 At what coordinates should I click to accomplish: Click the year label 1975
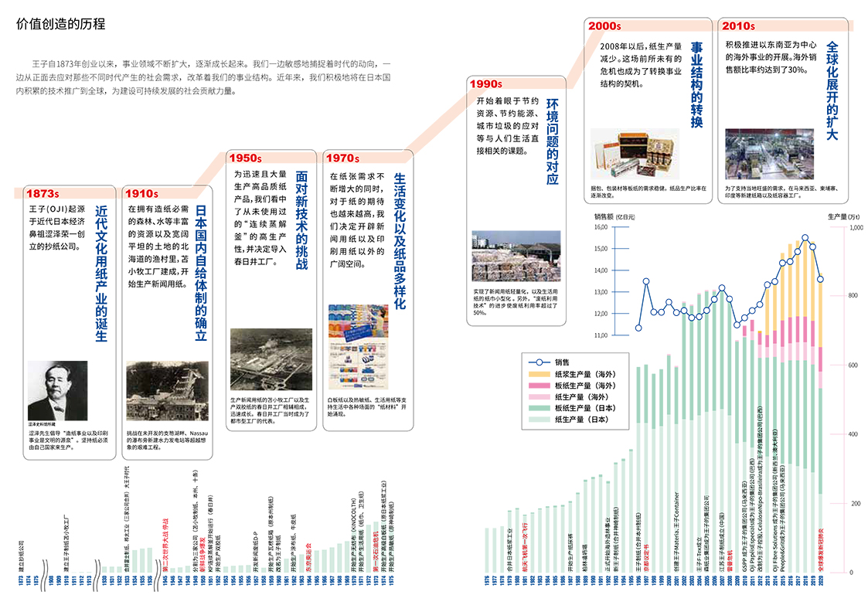tap(391, 580)
